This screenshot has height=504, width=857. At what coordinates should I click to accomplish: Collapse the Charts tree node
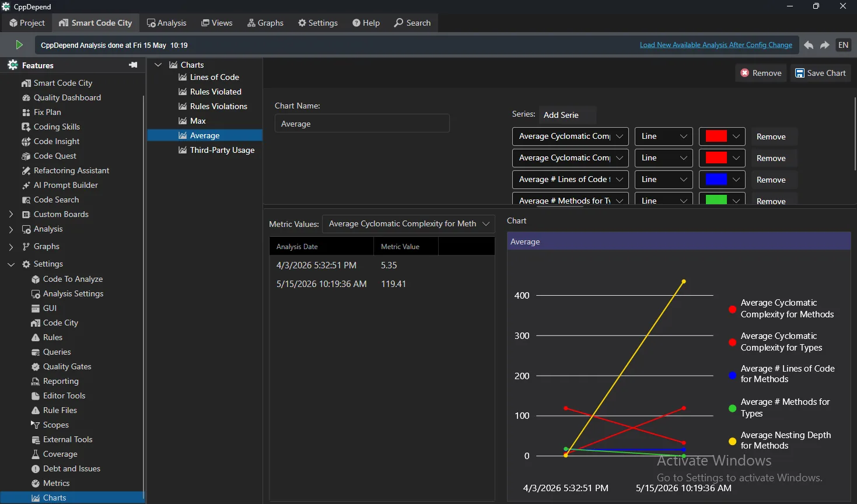point(158,65)
